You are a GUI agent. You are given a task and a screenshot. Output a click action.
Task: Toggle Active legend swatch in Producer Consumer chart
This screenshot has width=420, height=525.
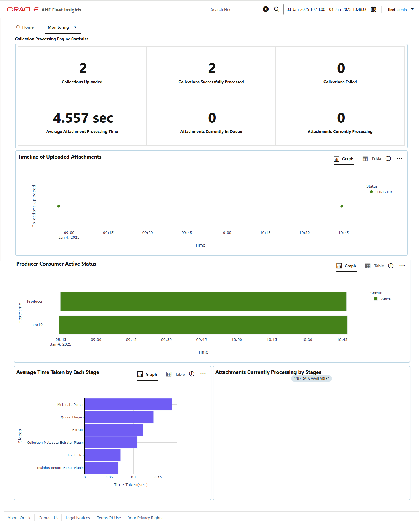(x=376, y=299)
